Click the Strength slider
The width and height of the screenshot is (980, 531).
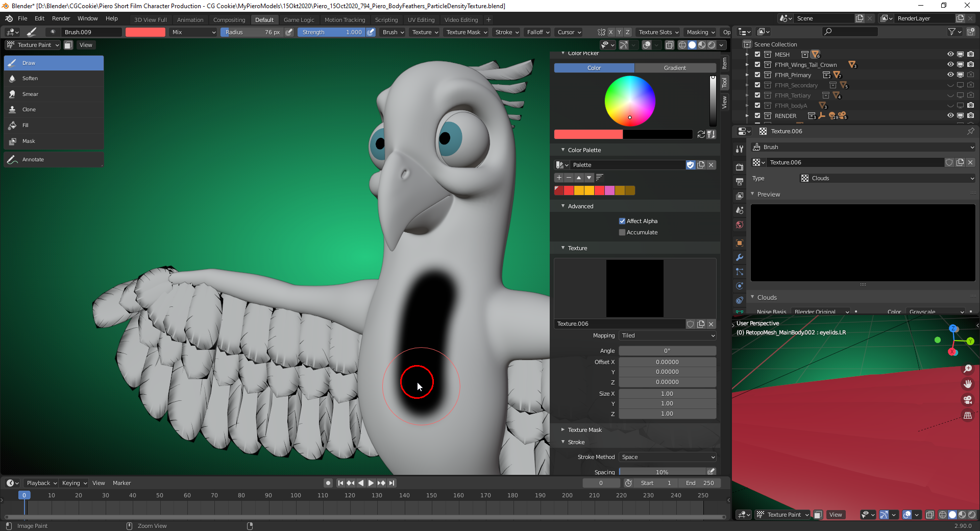(x=332, y=32)
